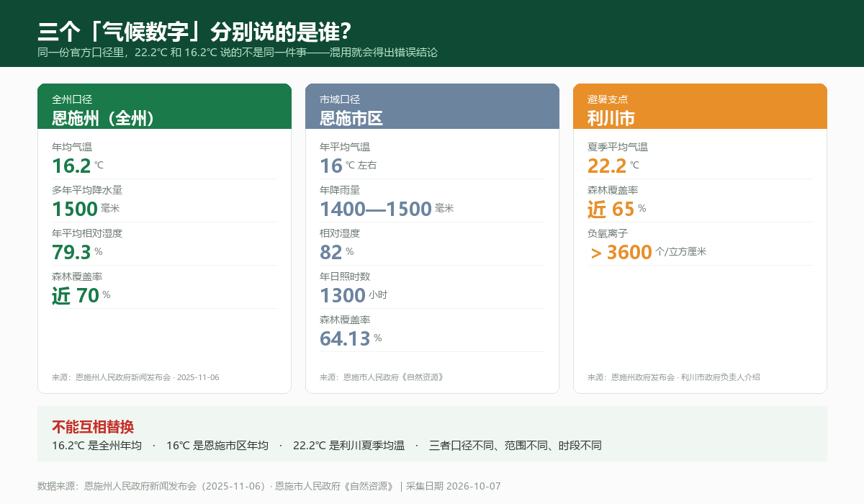Click the text 22.2℃ 是利川夏季均温

(348, 446)
